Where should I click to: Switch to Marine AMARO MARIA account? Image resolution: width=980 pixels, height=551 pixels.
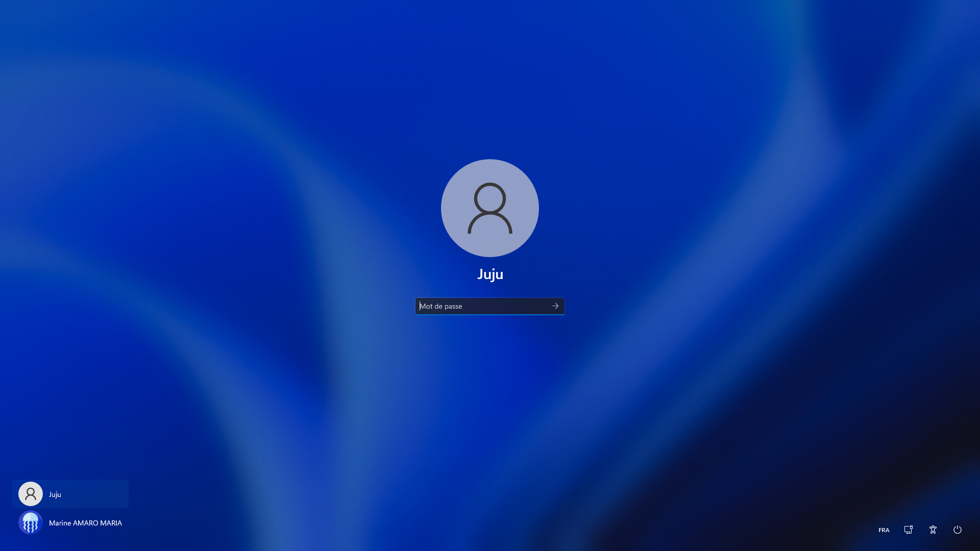70,523
